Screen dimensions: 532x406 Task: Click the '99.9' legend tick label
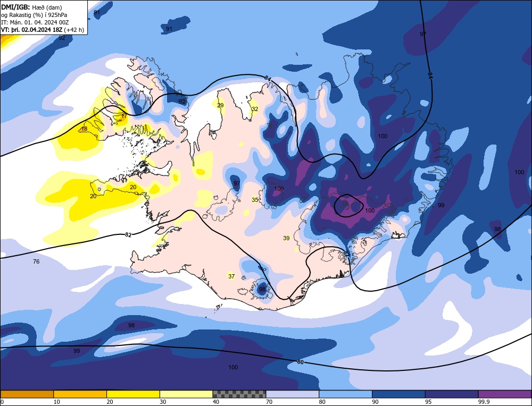point(483,402)
